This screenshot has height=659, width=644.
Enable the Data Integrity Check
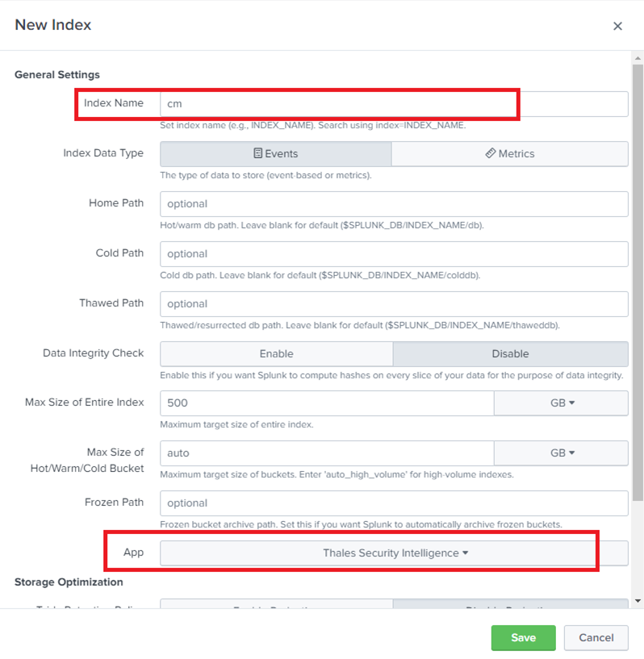(276, 353)
